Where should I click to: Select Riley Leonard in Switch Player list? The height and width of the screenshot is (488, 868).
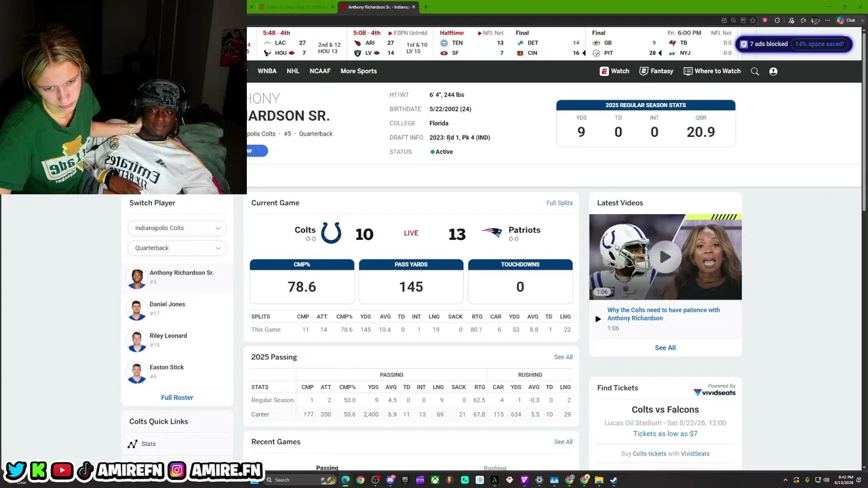178,340
